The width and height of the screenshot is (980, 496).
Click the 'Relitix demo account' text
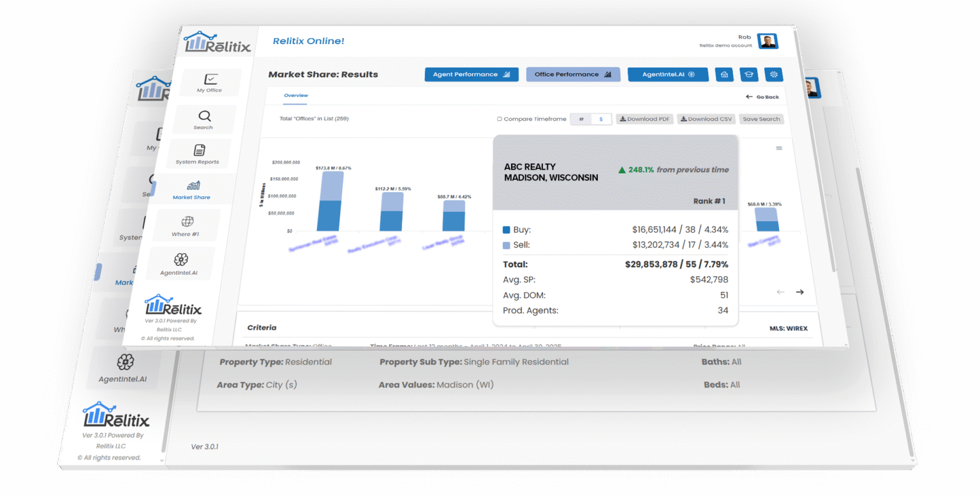tap(725, 46)
